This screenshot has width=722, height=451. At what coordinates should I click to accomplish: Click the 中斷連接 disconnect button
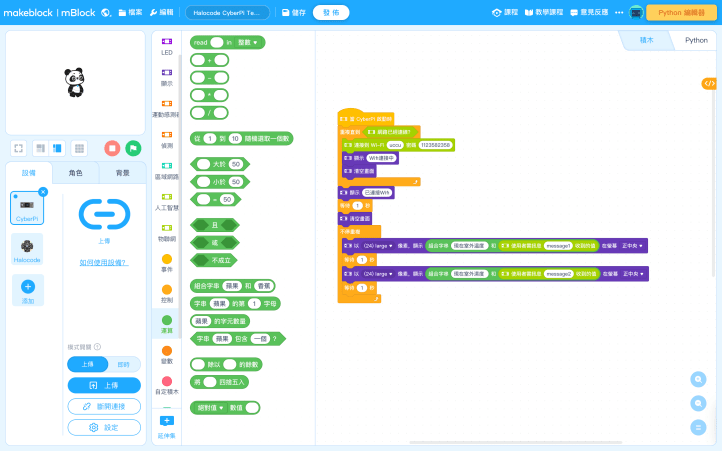(x=104, y=406)
